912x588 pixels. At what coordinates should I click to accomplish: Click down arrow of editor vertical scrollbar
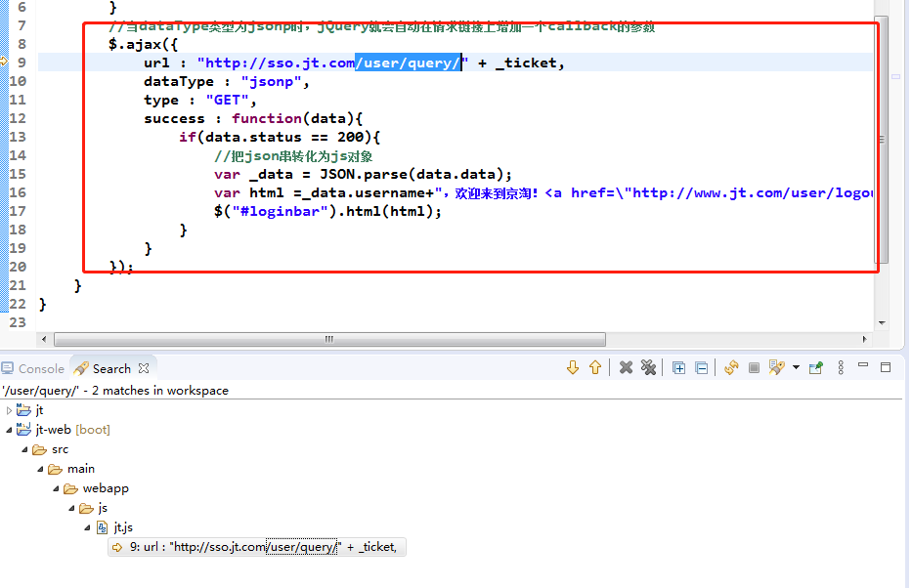click(883, 323)
